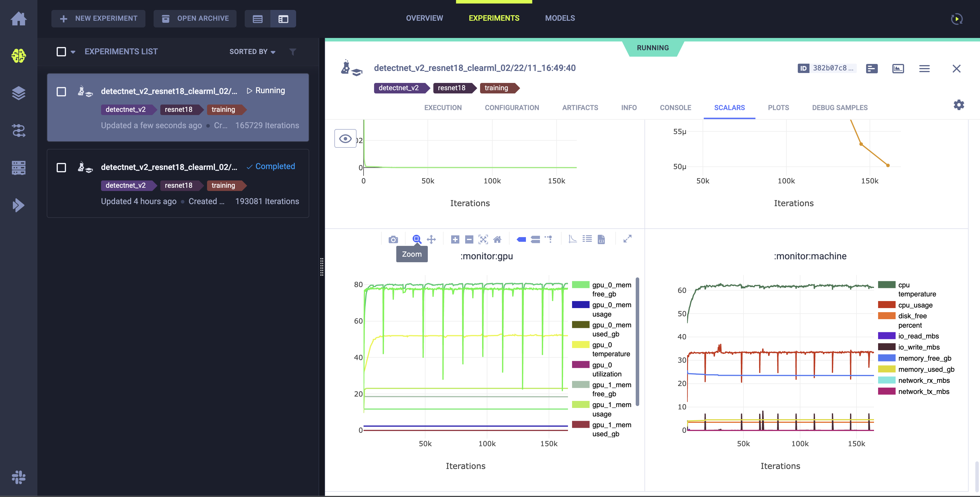Viewport: 980px width, 497px height.
Task: Click the Open Archive button
Action: (x=195, y=18)
